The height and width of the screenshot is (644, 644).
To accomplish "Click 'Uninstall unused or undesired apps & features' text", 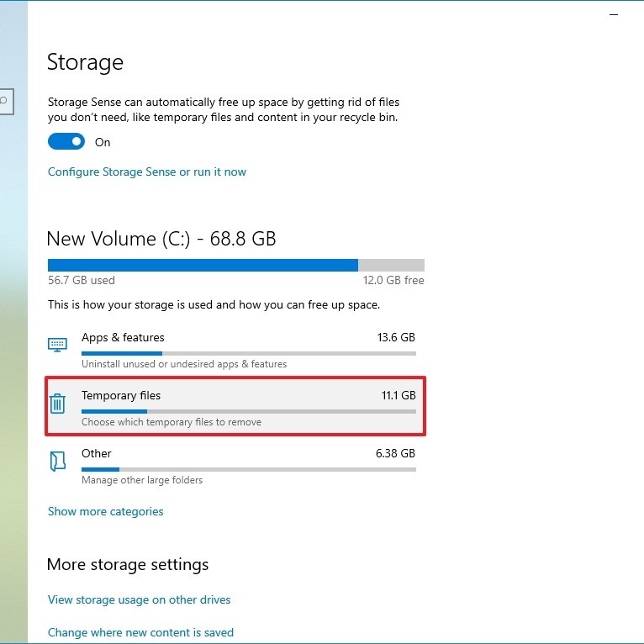I will pyautogui.click(x=184, y=364).
